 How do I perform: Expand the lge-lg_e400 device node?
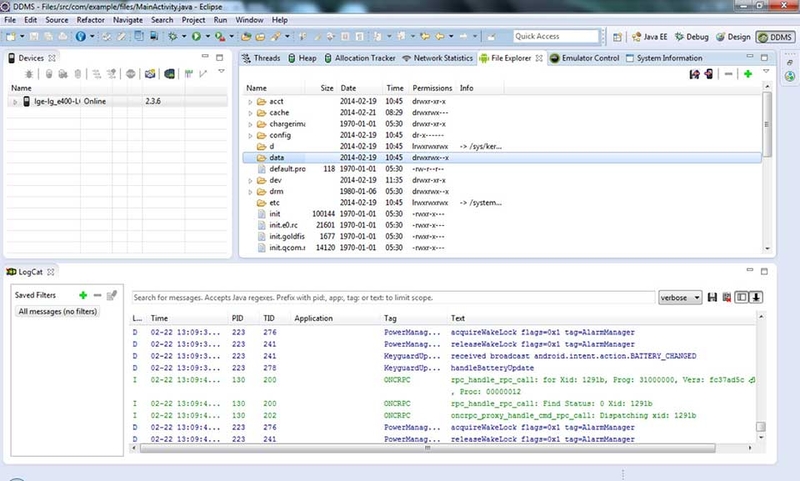tap(15, 102)
